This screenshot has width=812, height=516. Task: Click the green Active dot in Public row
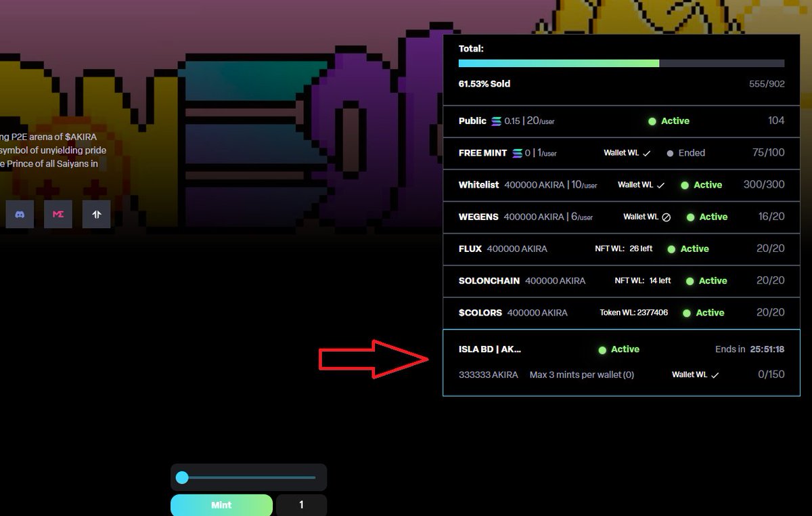click(652, 121)
